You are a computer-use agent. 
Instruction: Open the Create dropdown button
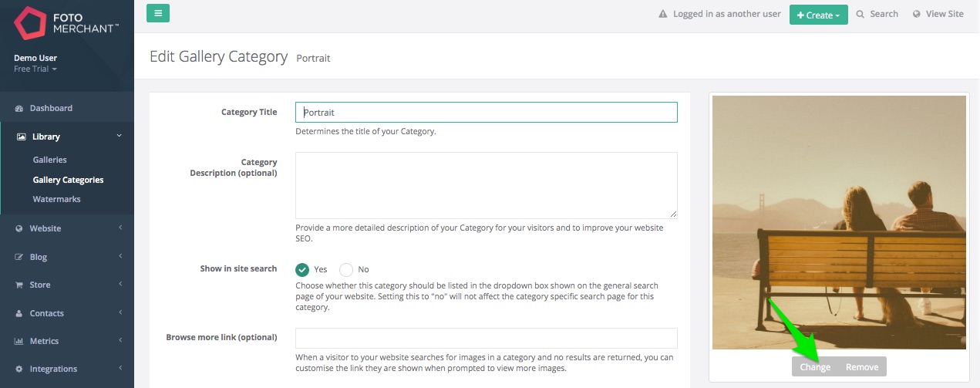[x=818, y=15]
